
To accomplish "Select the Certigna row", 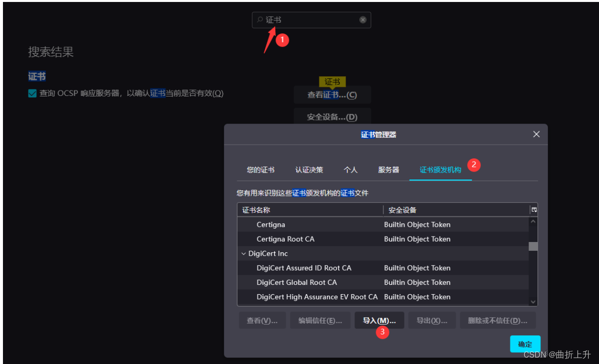I will [383, 225].
